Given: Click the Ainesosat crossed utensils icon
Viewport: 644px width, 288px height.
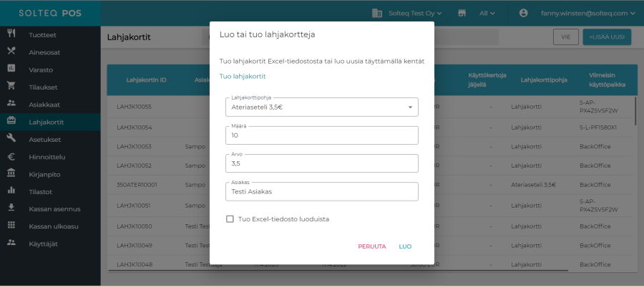Looking at the screenshot, I should coord(11,51).
